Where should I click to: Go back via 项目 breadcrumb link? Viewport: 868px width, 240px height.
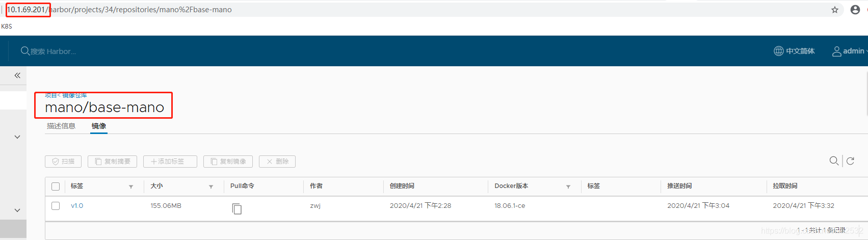pos(50,95)
